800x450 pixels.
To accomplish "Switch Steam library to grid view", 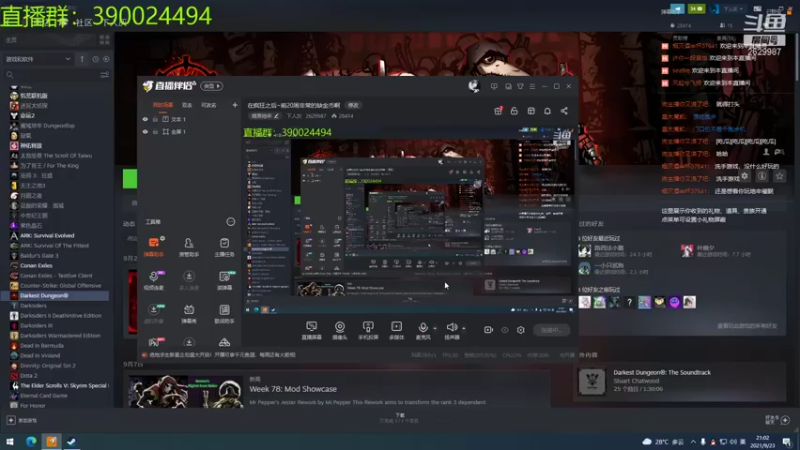I will pyautogui.click(x=105, y=40).
